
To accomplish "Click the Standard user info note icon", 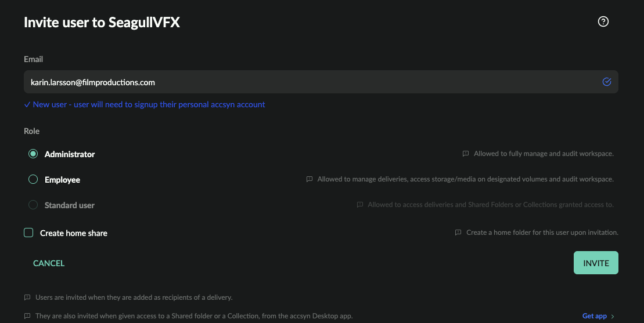I will click(x=360, y=205).
